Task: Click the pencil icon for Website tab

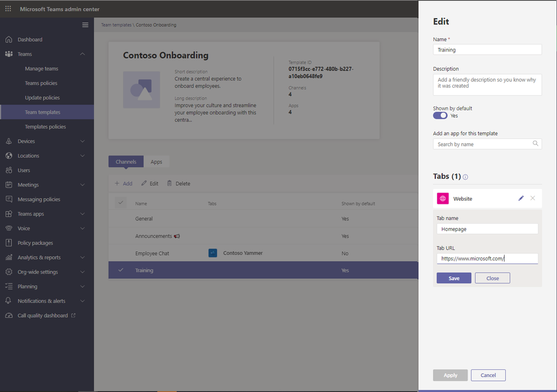Action: click(521, 199)
